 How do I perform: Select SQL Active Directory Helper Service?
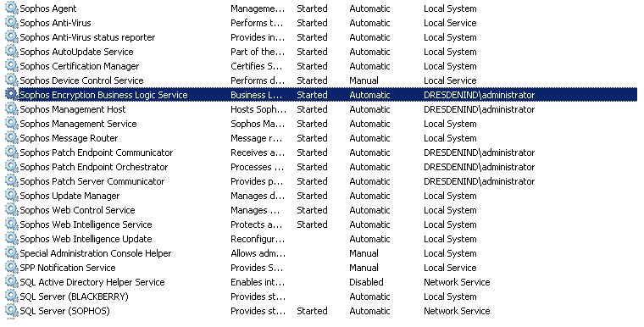pyautogui.click(x=92, y=282)
